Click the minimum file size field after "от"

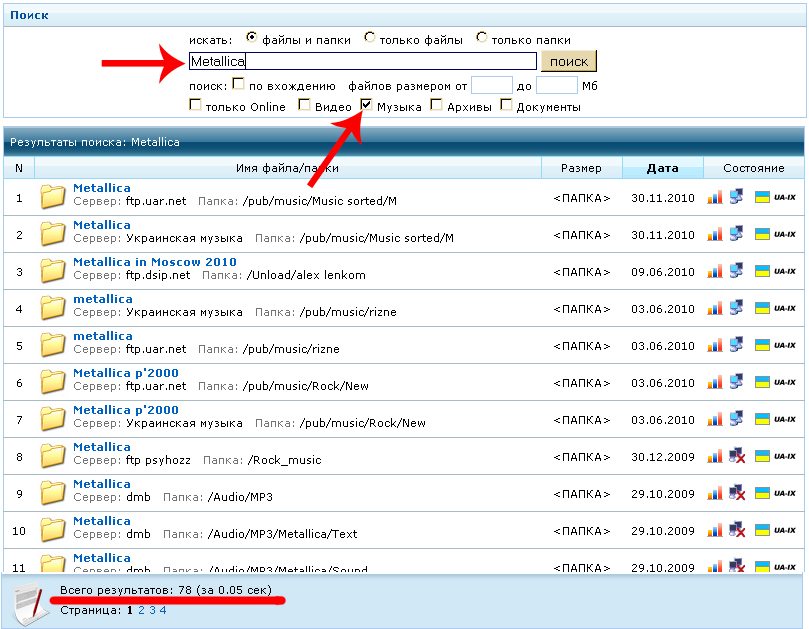point(492,85)
